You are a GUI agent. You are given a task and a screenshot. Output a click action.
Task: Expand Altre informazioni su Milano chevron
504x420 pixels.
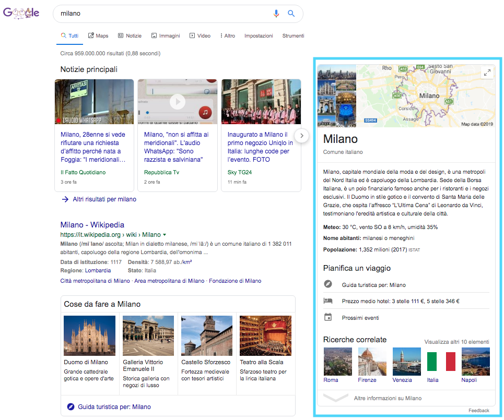[x=336, y=398]
